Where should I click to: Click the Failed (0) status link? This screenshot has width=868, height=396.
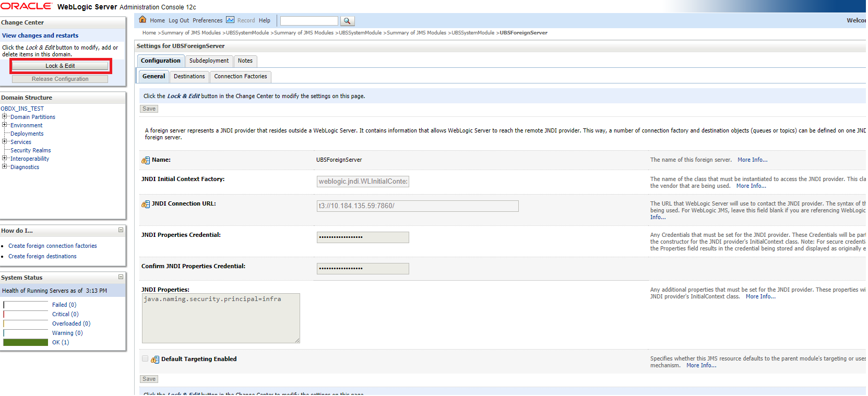64,305
